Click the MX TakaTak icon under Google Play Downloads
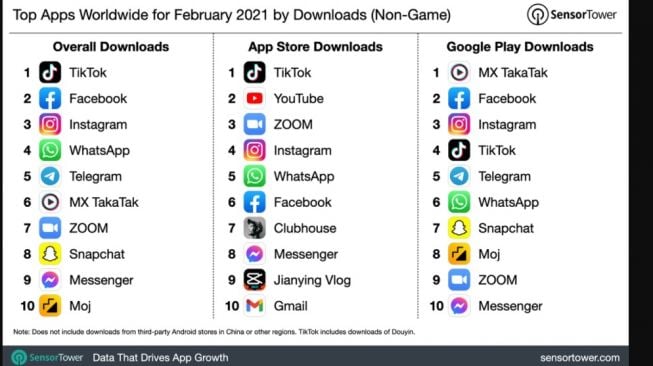This screenshot has width=653, height=366. pos(459,72)
